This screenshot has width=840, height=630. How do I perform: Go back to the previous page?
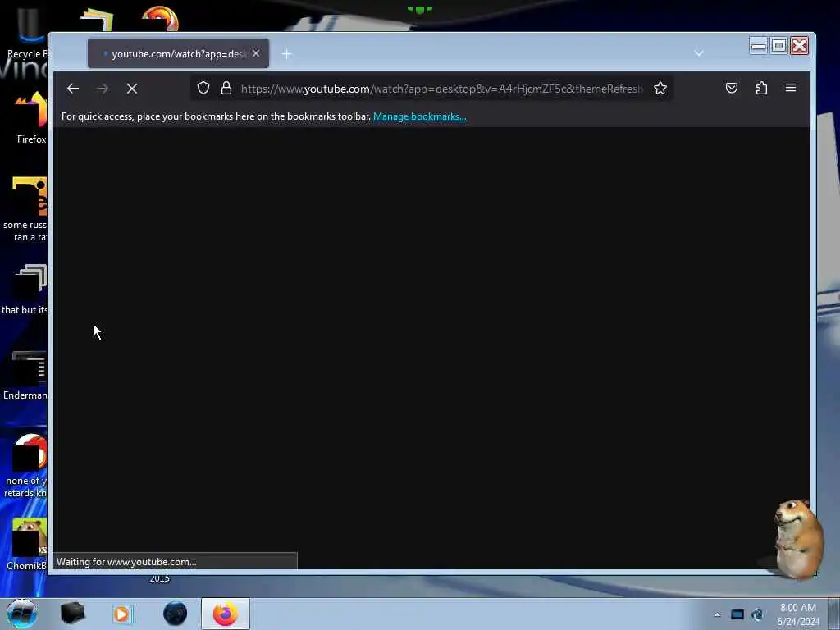tap(73, 89)
